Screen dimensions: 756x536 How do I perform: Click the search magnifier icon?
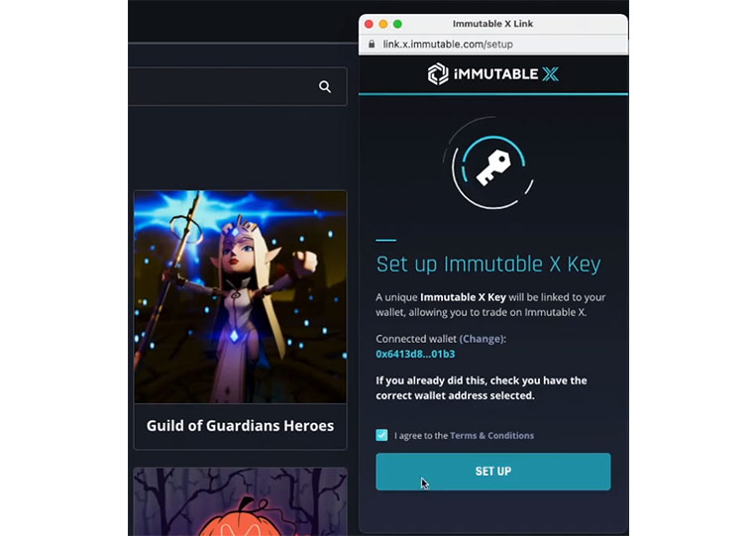click(325, 87)
